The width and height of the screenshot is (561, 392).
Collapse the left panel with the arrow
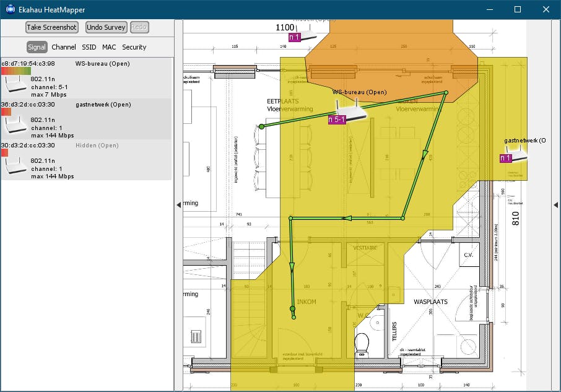(x=178, y=205)
